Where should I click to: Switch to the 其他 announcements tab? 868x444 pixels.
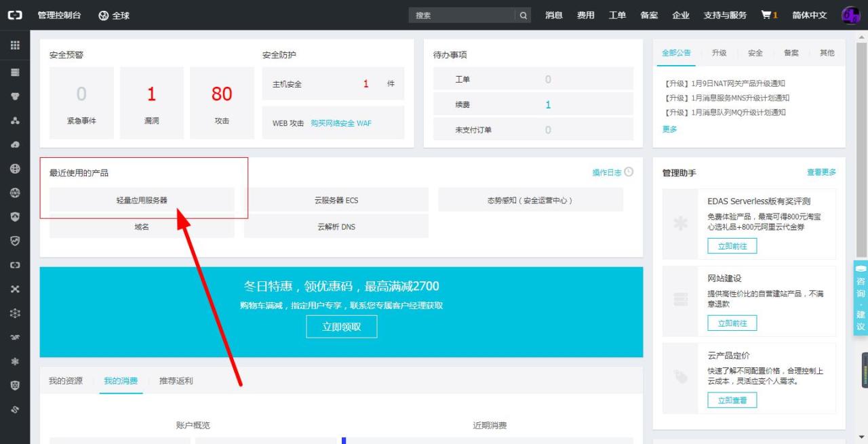point(827,53)
